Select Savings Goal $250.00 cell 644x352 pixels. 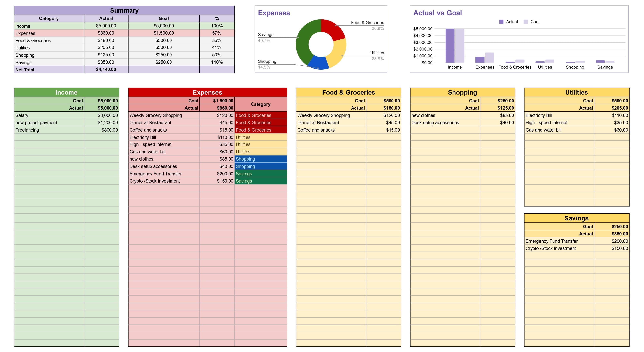612,227
